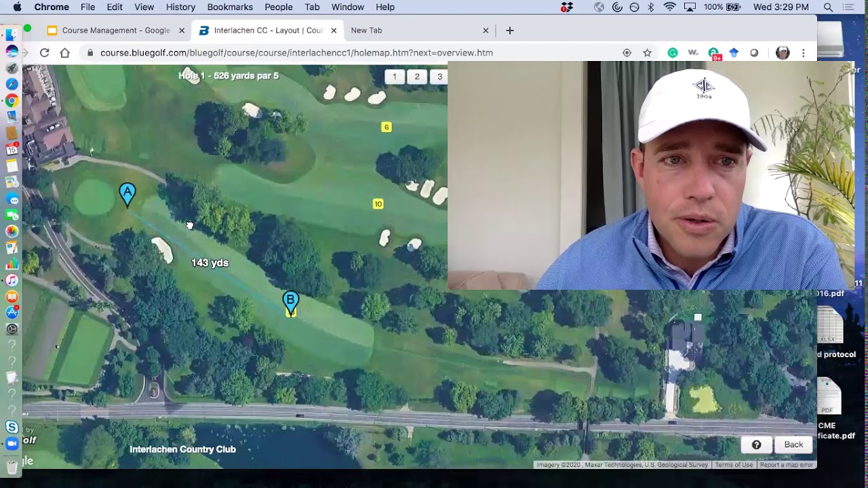The image size is (868, 488).
Task: Open the Help menu
Action: [x=385, y=7]
